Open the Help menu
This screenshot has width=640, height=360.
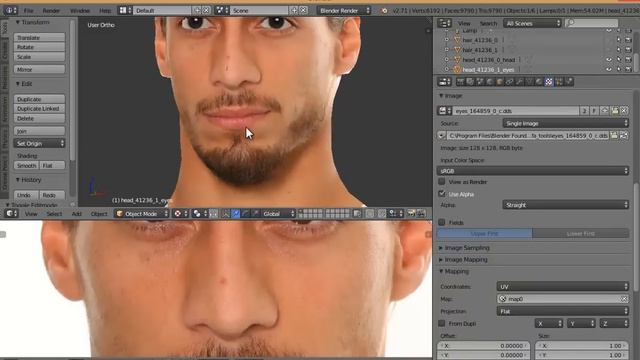pos(105,11)
